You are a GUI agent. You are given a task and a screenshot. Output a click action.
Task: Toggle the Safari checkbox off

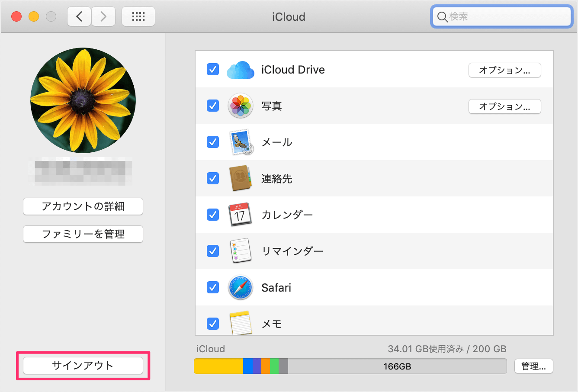click(x=213, y=287)
